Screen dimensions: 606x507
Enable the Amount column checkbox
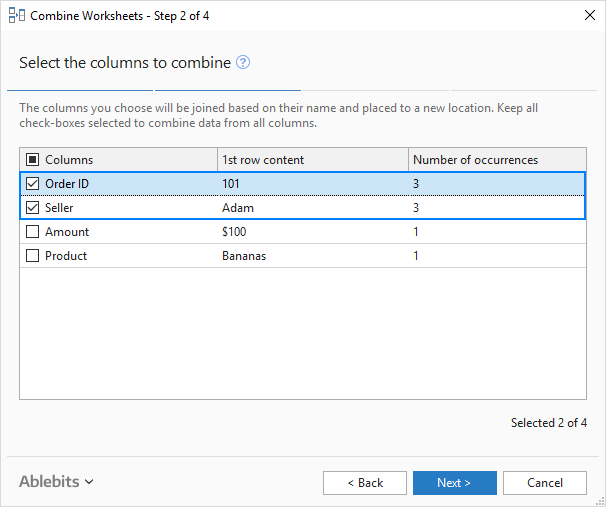(33, 232)
